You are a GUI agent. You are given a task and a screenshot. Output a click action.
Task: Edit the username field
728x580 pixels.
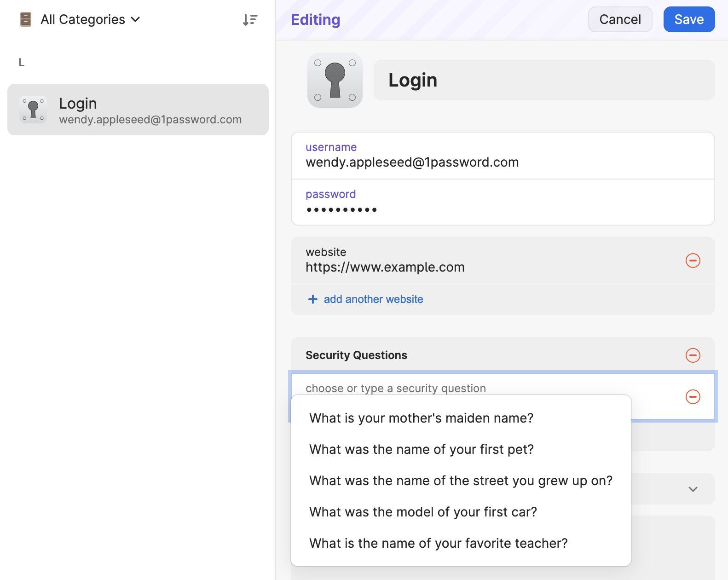(x=503, y=156)
